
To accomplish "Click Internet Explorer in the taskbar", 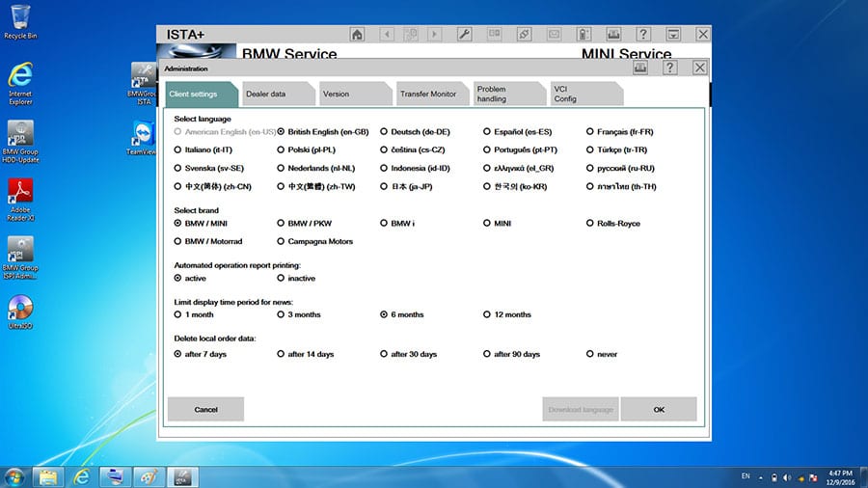I will (81, 477).
